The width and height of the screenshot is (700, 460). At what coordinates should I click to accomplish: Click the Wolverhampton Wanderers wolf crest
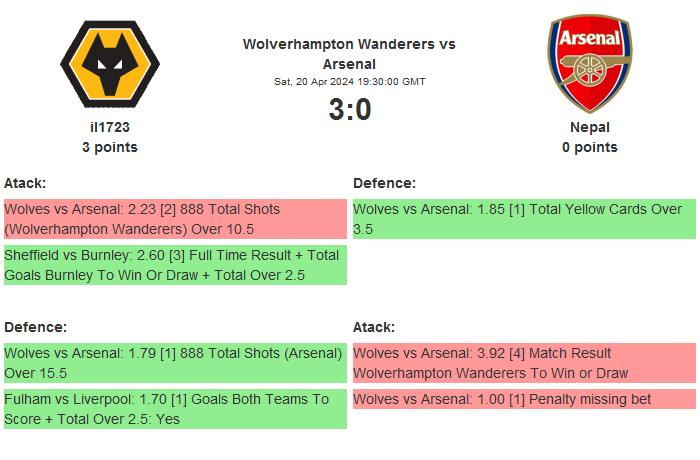tap(110, 62)
